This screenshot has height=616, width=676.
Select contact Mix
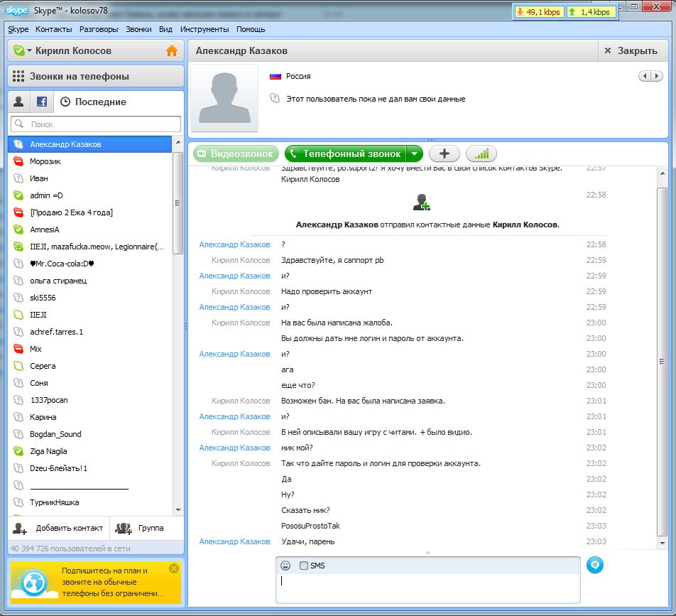coord(89,349)
